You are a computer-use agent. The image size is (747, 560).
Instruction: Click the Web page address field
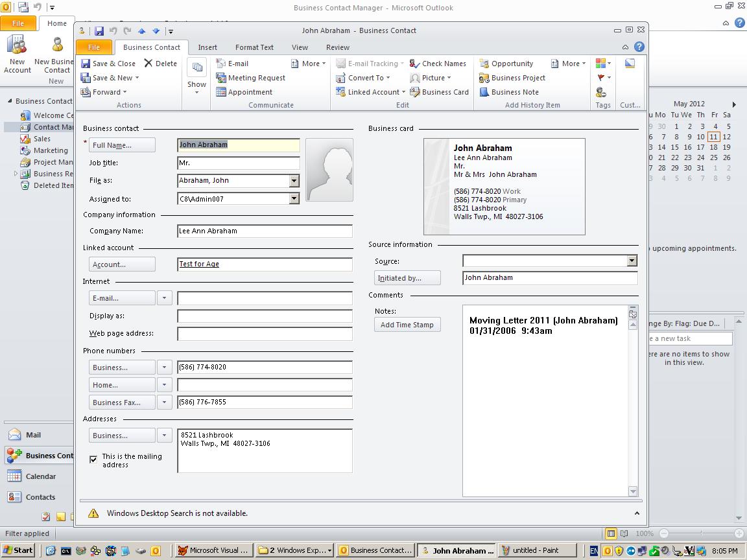(x=265, y=333)
